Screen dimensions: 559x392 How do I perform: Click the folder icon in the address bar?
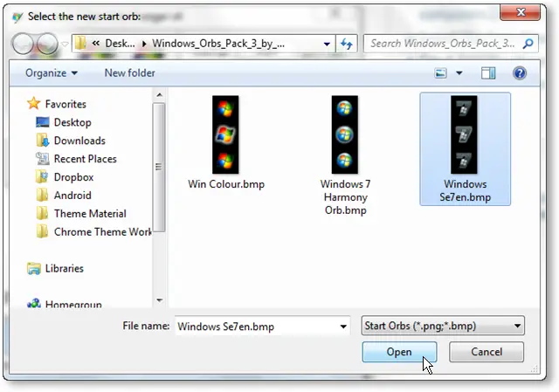click(80, 44)
